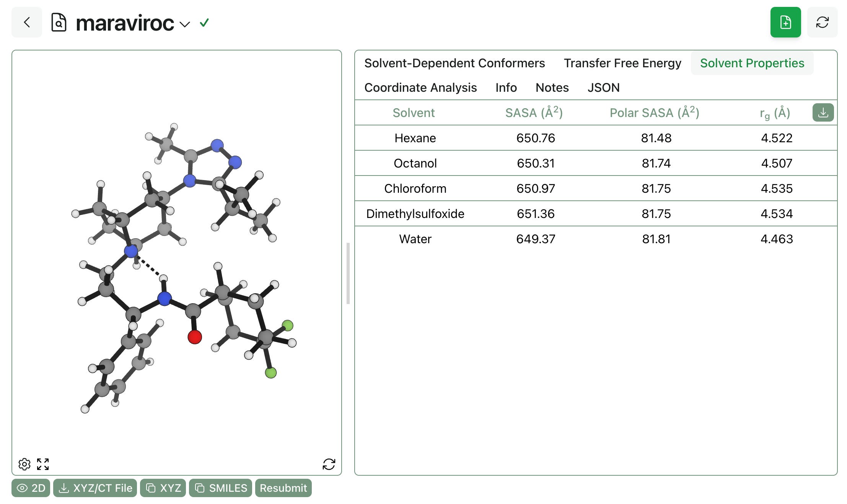Open molecule viewer settings gear
847x504 pixels.
(24, 464)
